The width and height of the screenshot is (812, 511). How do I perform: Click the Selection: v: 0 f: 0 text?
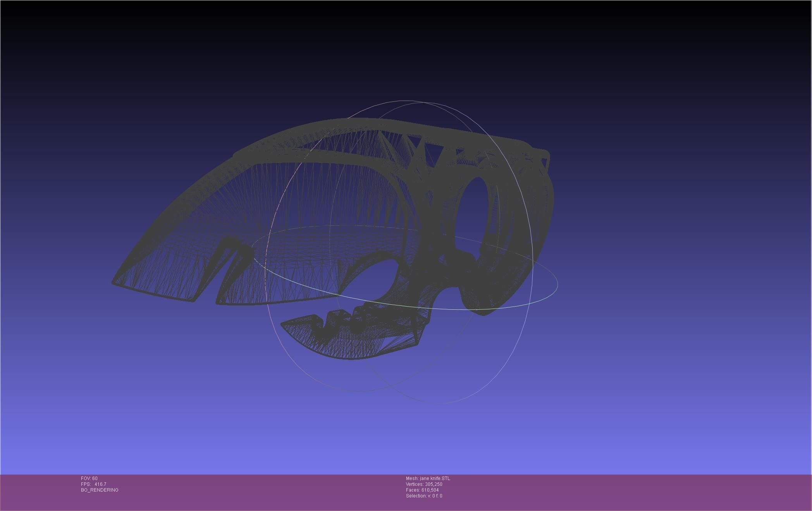tap(424, 496)
